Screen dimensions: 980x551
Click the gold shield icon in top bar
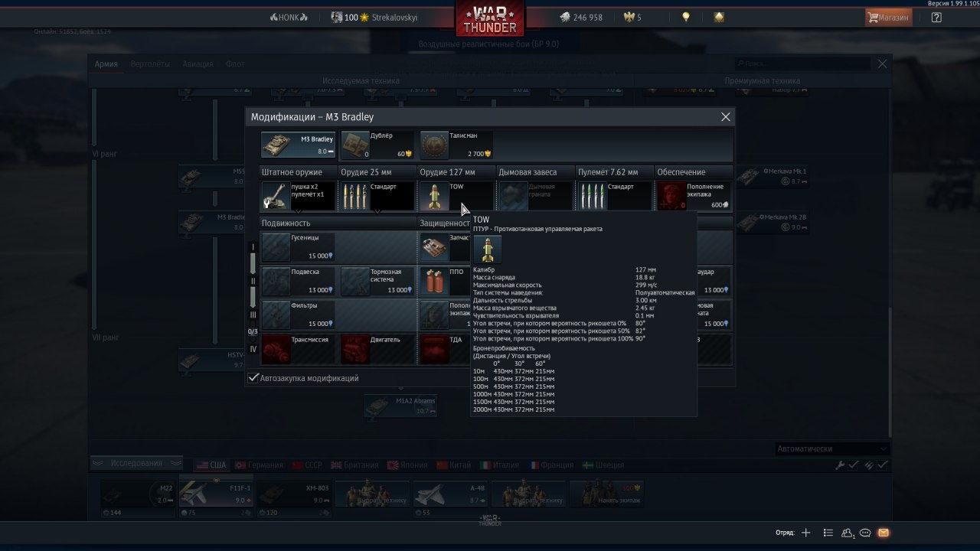click(x=719, y=17)
